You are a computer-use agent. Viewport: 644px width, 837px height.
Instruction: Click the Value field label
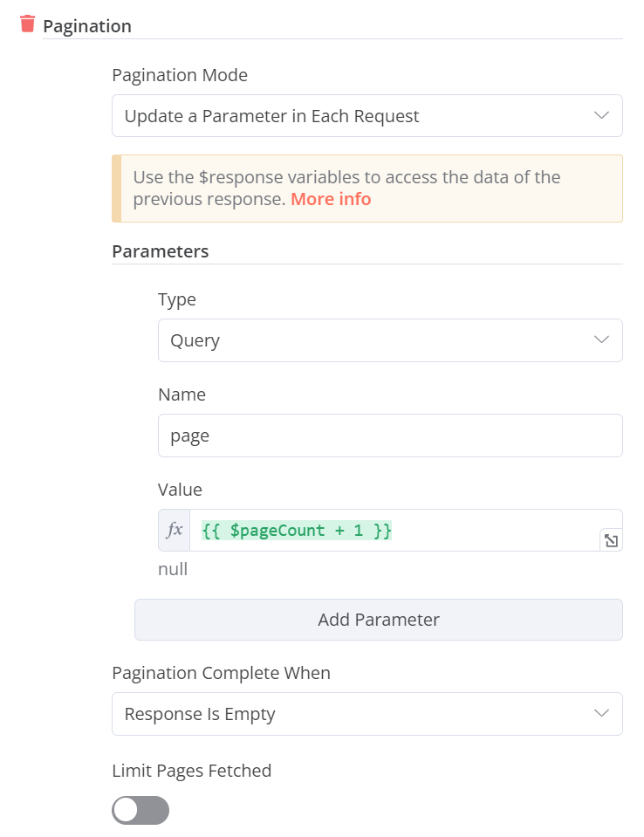180,490
